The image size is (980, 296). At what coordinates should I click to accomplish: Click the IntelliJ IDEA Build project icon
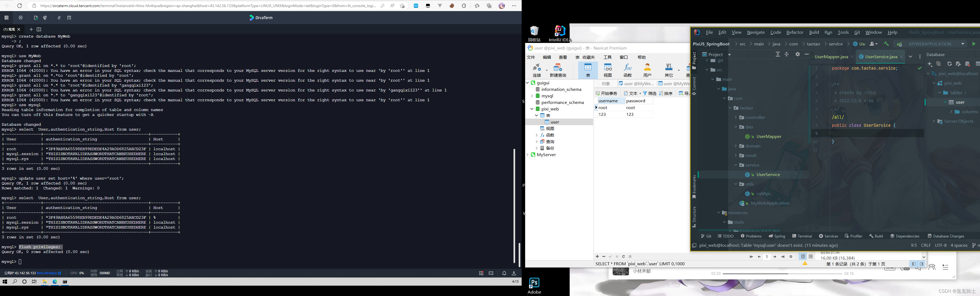886,43
